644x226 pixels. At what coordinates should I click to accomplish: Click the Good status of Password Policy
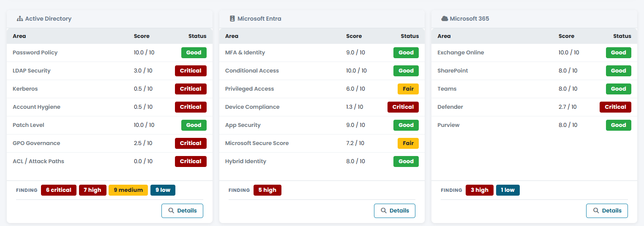coord(194,53)
